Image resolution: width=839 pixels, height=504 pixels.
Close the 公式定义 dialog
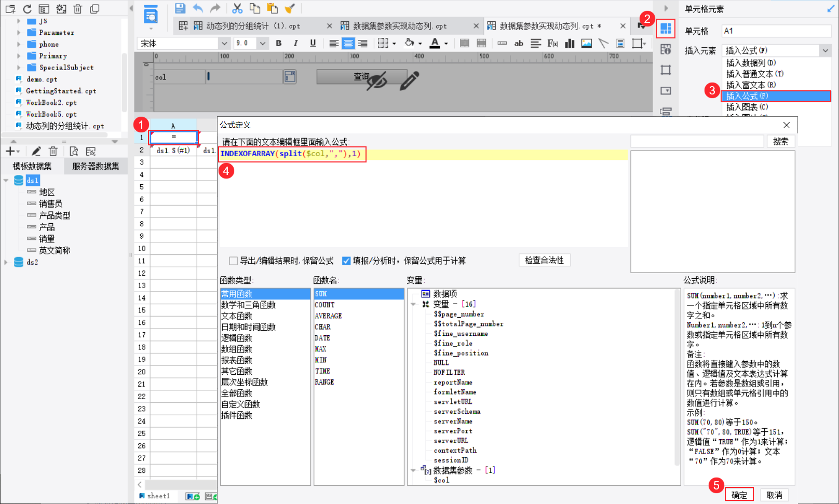787,125
